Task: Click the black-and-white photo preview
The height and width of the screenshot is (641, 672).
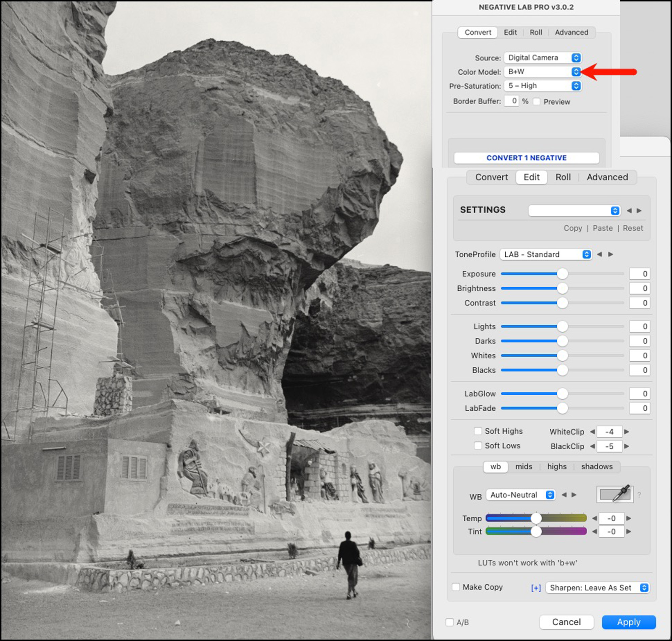Action: (216, 321)
